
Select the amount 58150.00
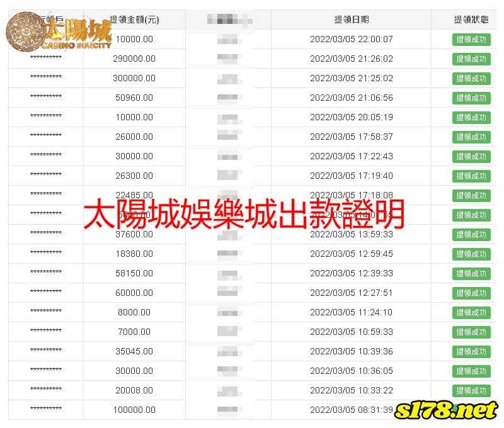click(134, 273)
